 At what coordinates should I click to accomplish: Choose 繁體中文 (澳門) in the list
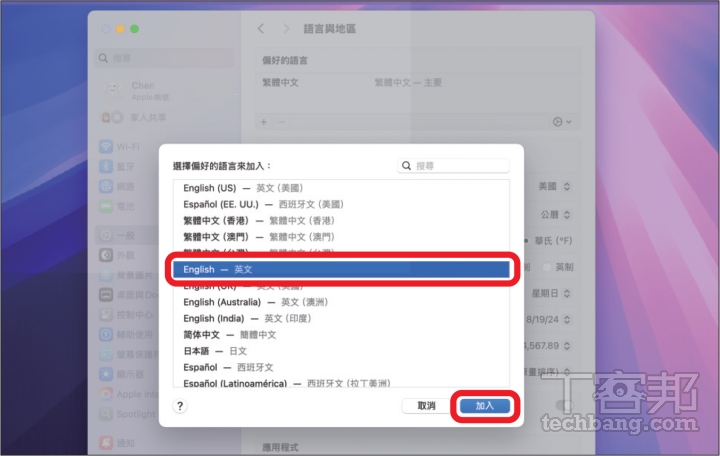341,237
